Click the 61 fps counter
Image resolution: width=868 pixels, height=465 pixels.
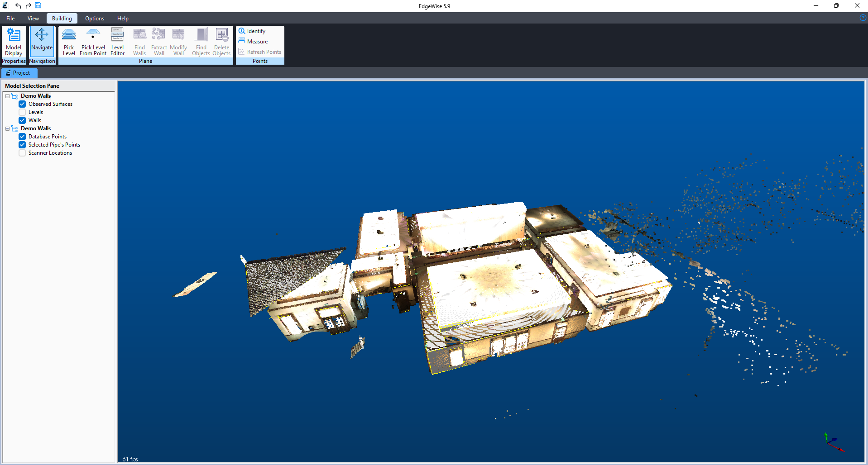[130, 459]
